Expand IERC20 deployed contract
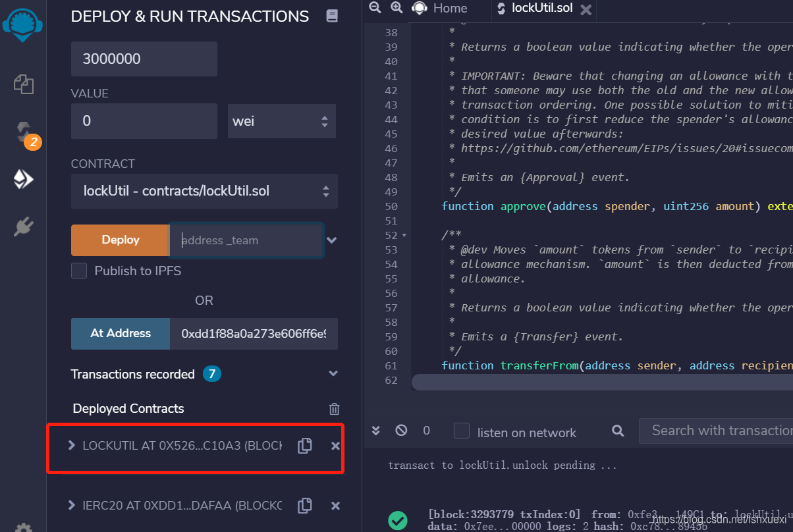The width and height of the screenshot is (793, 532). pyautogui.click(x=71, y=505)
